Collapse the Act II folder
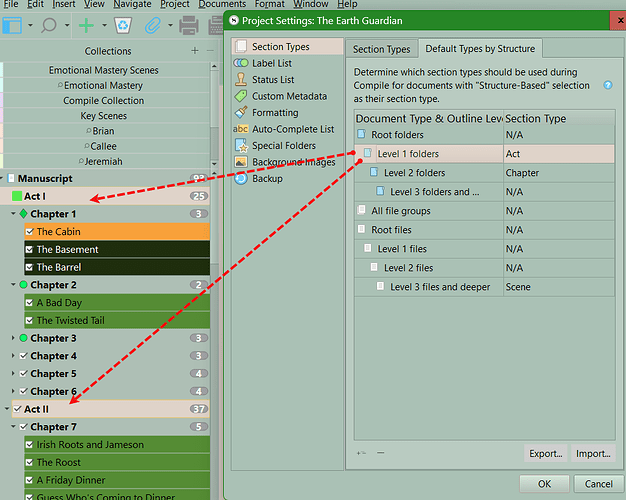626x500 pixels. 8,409
